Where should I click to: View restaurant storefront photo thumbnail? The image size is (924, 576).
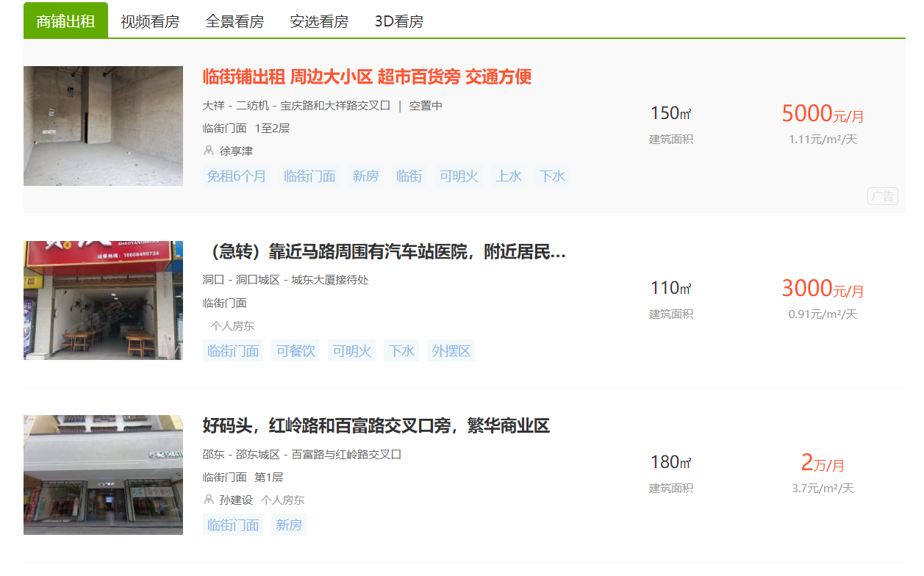coord(103,300)
